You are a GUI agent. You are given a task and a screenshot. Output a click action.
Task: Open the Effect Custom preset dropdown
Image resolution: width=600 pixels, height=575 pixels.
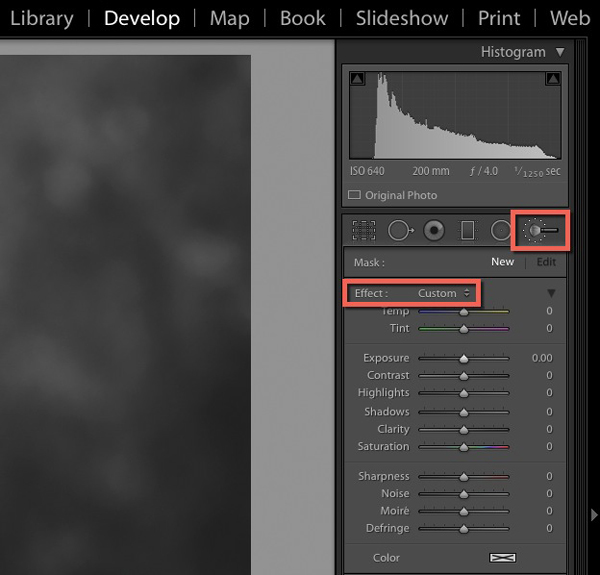click(x=443, y=293)
